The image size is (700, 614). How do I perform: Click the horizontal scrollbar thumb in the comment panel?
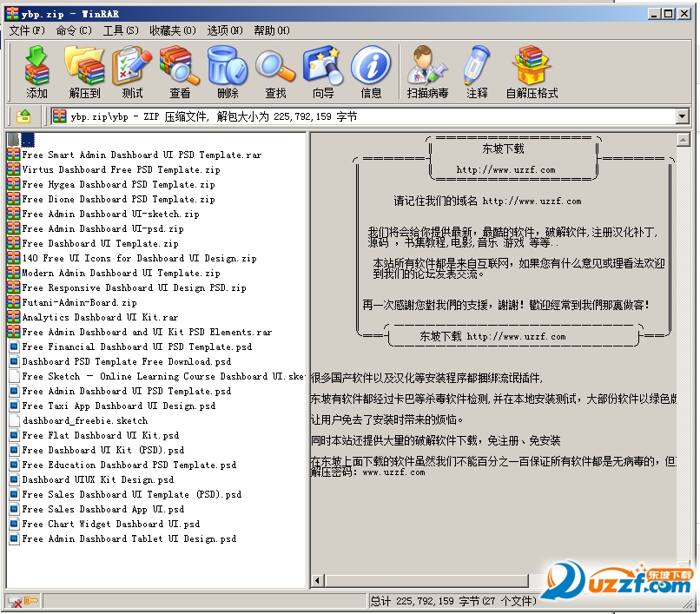pyautogui.click(x=426, y=580)
